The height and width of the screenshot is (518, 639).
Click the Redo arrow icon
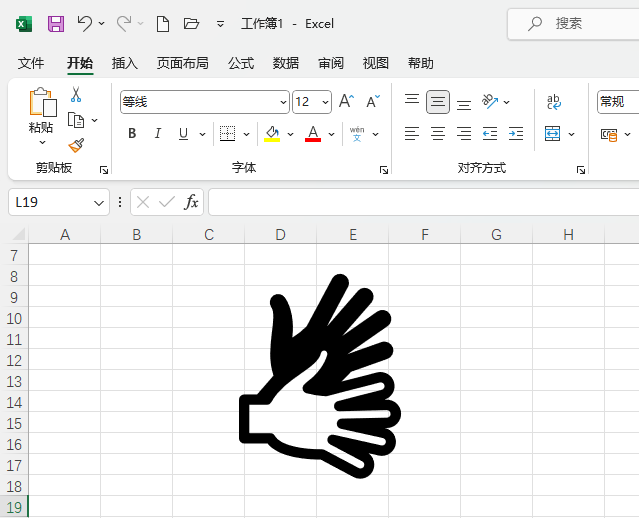(124, 23)
